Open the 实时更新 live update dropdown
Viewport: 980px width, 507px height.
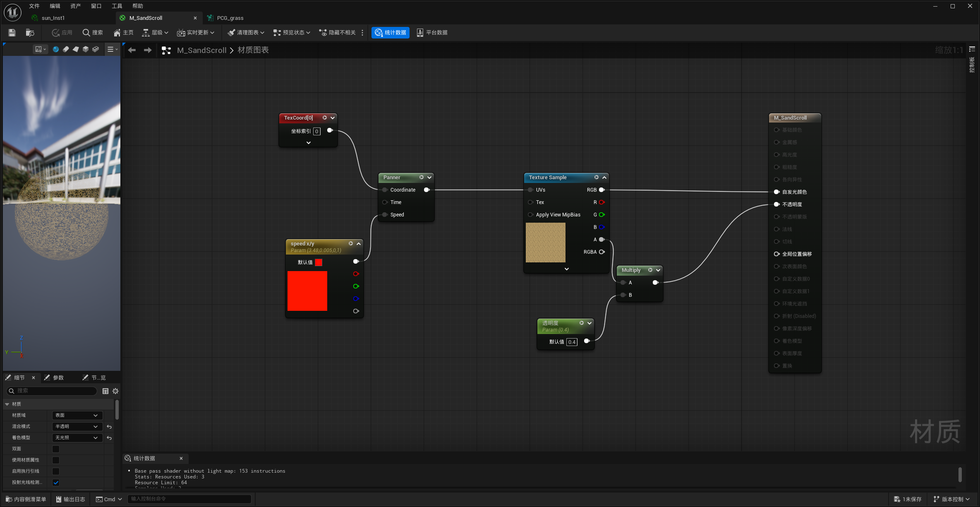point(196,33)
